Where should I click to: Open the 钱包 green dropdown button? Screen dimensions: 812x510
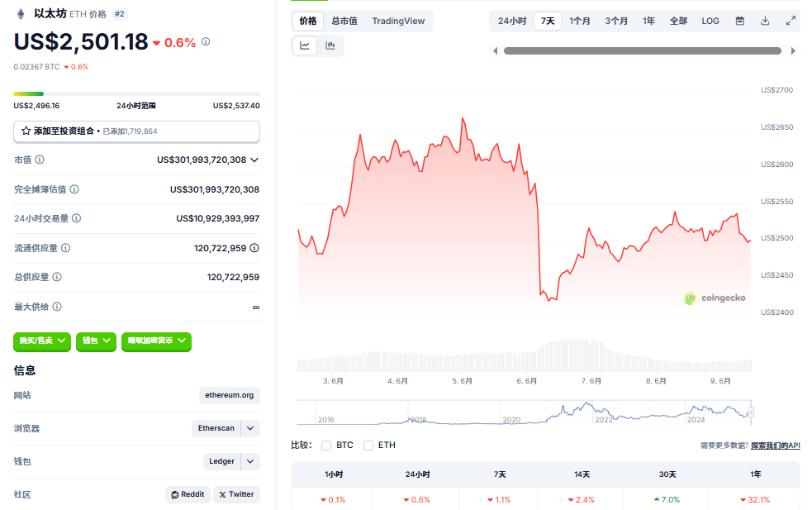click(x=96, y=341)
